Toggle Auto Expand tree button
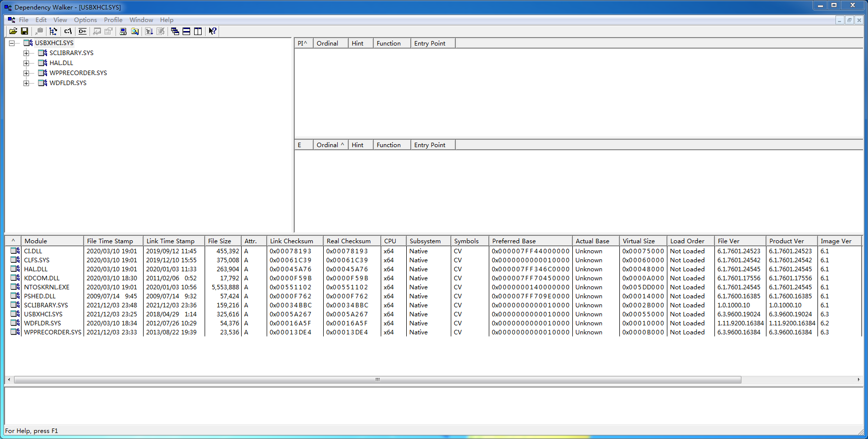 coord(53,31)
